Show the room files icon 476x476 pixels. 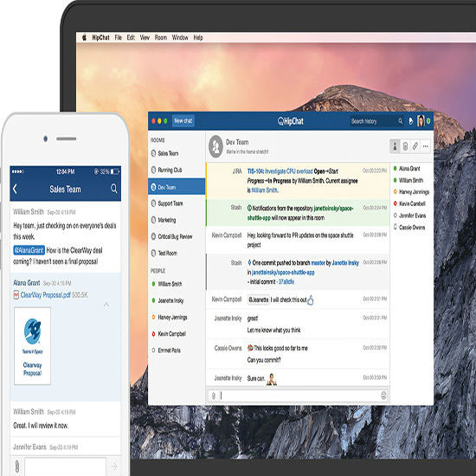[405, 146]
